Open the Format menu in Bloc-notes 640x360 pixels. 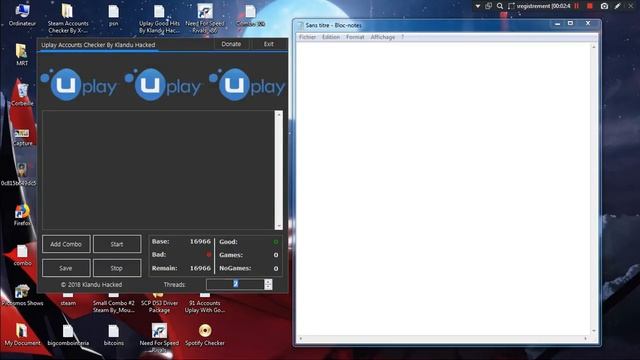pyautogui.click(x=355, y=37)
